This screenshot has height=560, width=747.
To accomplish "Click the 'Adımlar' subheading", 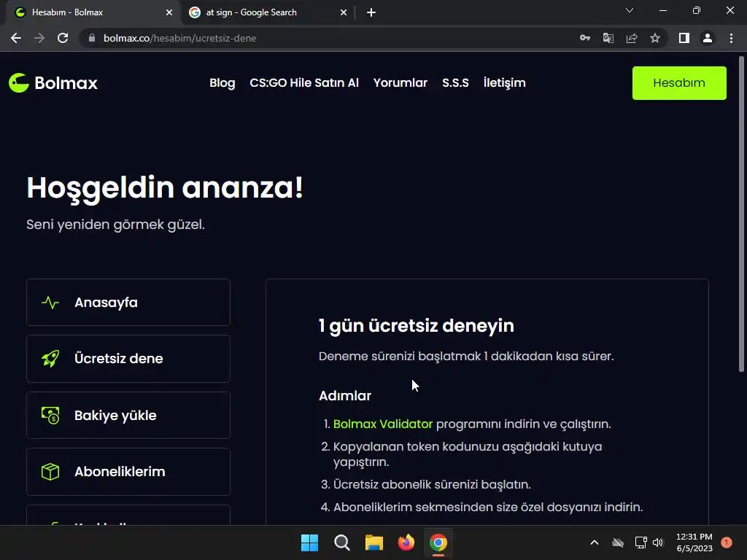I will tap(345, 396).
